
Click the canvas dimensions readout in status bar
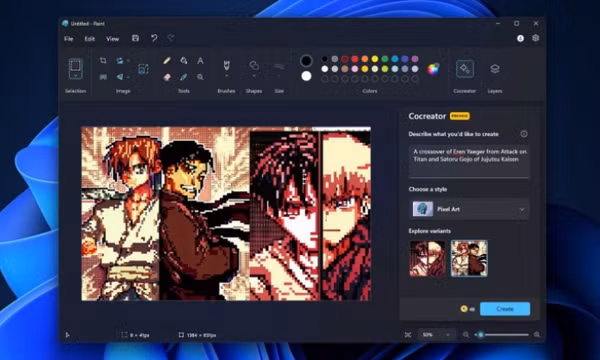coord(197,335)
